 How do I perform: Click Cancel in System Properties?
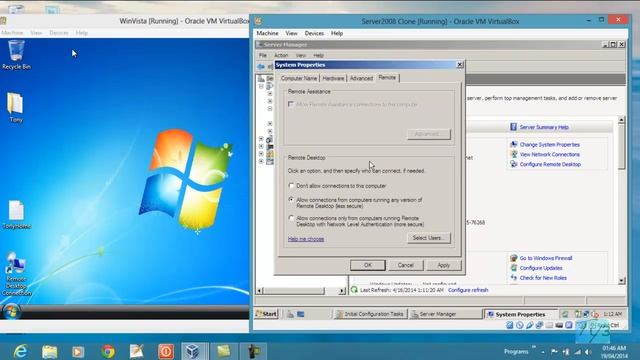[405, 265]
